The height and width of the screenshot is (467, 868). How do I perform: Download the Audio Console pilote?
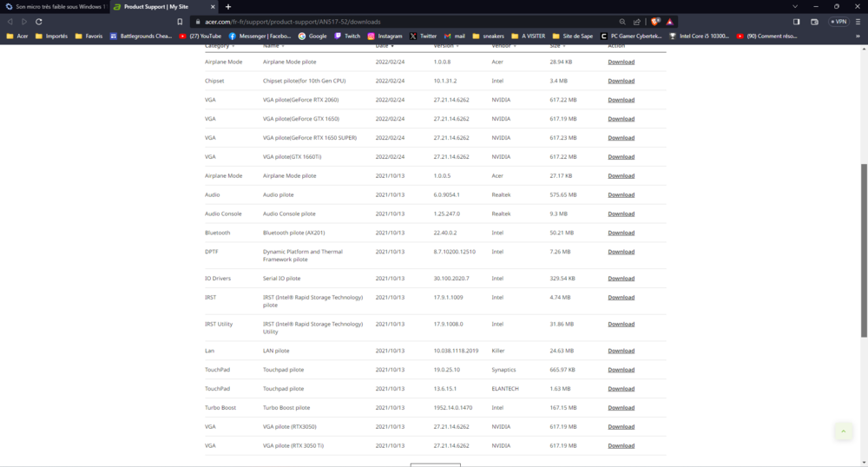point(621,214)
